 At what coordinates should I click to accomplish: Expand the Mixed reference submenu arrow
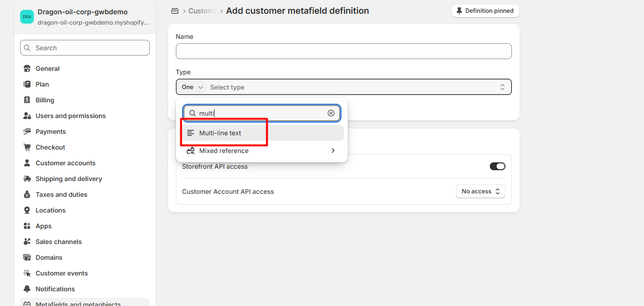point(333,151)
